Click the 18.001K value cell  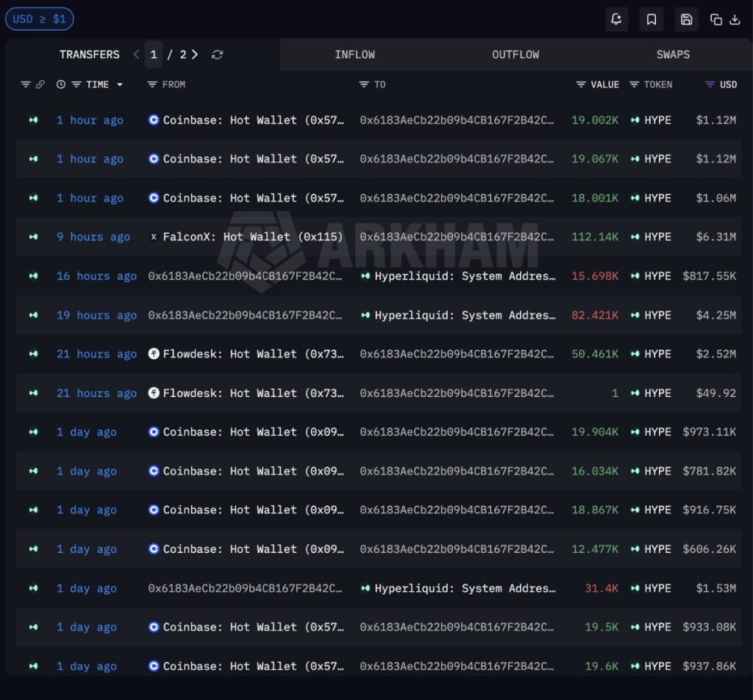coord(594,198)
